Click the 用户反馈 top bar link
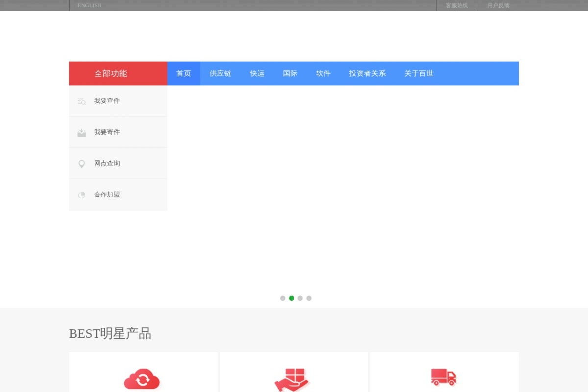Viewport: 588px width, 392px height. click(498, 5)
